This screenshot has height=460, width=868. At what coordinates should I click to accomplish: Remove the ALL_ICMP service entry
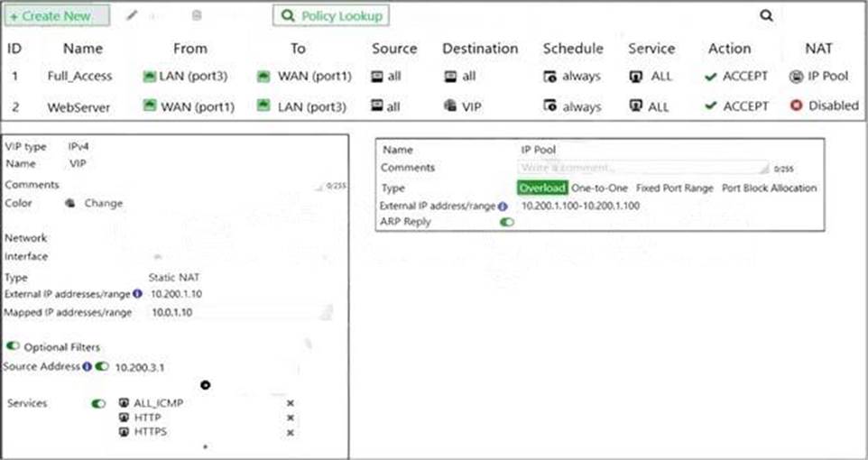[290, 404]
